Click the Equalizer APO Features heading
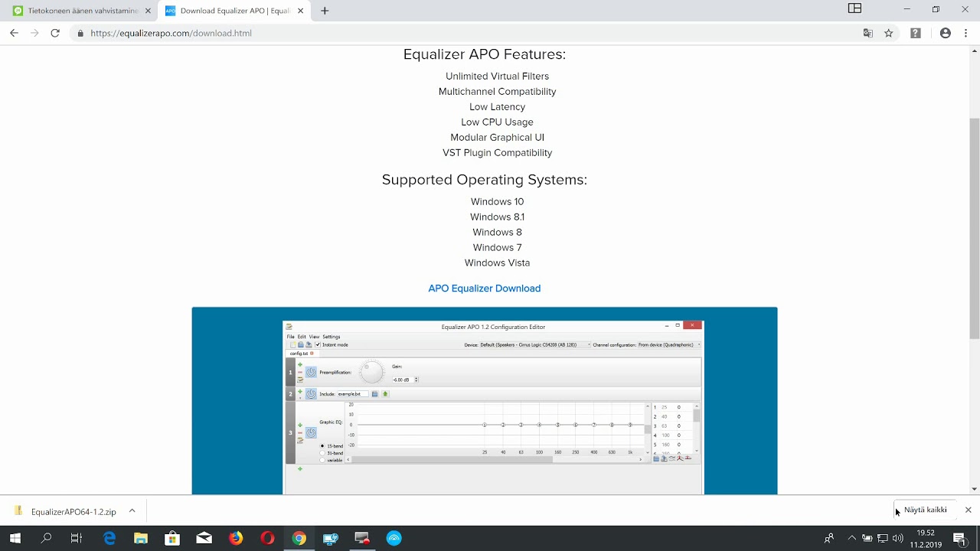Viewport: 980px width, 551px height. coord(485,54)
